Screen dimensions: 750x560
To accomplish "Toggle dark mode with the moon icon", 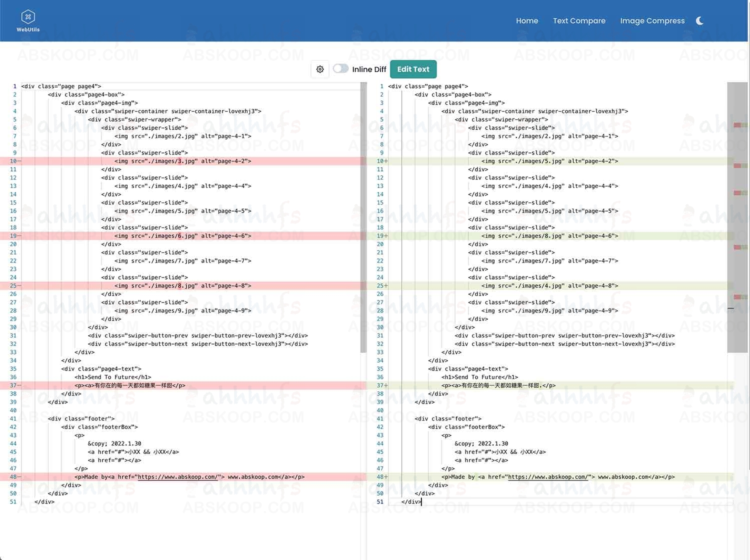I will click(x=699, y=20).
